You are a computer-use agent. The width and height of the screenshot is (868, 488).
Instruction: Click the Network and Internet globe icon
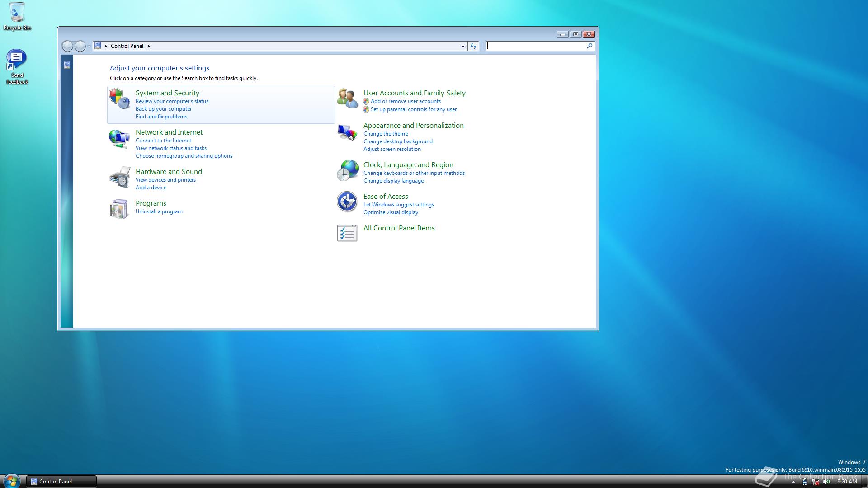click(x=119, y=138)
